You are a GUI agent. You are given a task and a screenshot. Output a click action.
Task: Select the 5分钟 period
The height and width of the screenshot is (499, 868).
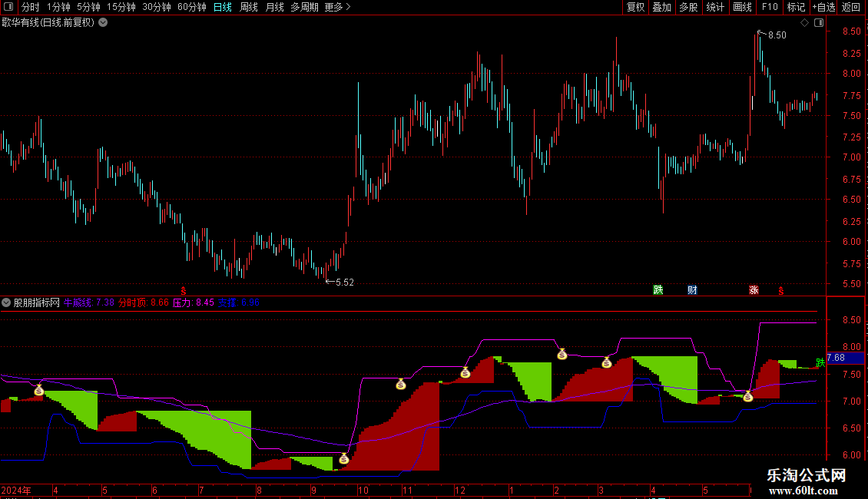click(88, 7)
